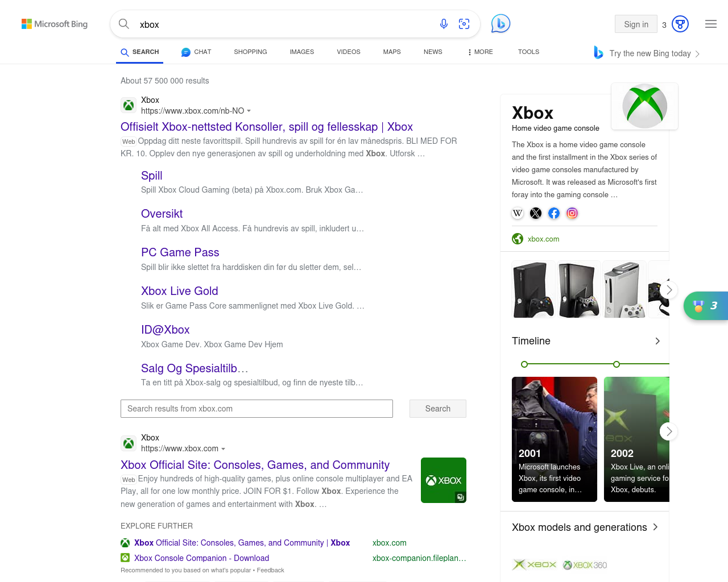Expand the Timeline section chevron
This screenshot has height=582, width=728.
pyautogui.click(x=657, y=341)
